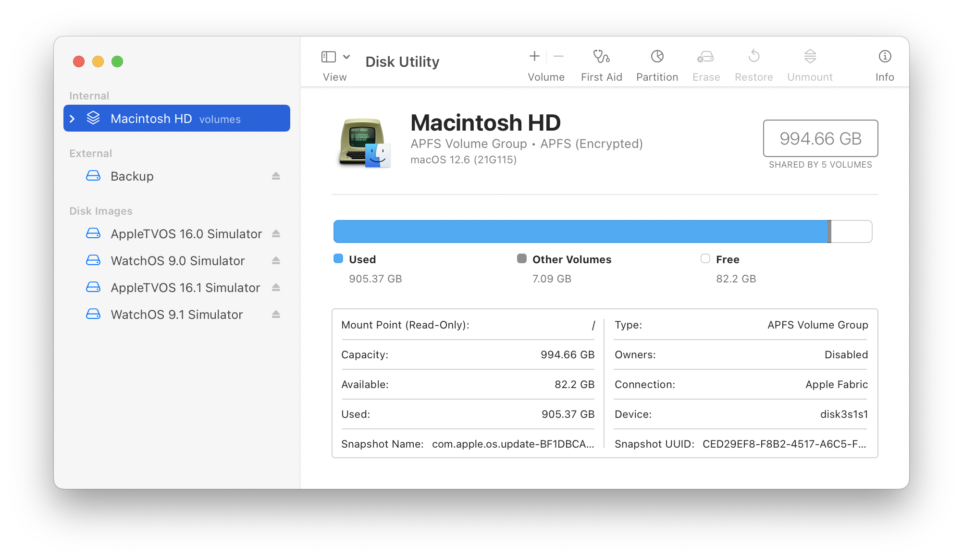The width and height of the screenshot is (963, 560).
Task: Click the white Free storage bar segment
Action: [x=852, y=231]
